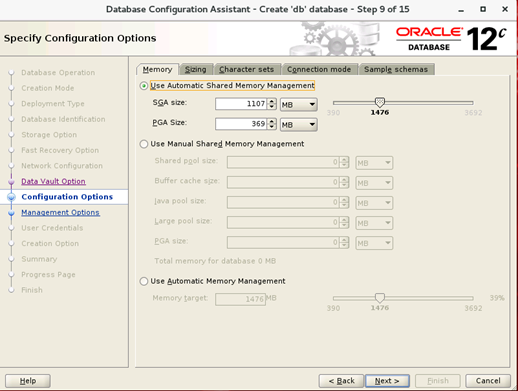
Task: Increase PGA Size with up spinner arrow
Action: point(272,121)
